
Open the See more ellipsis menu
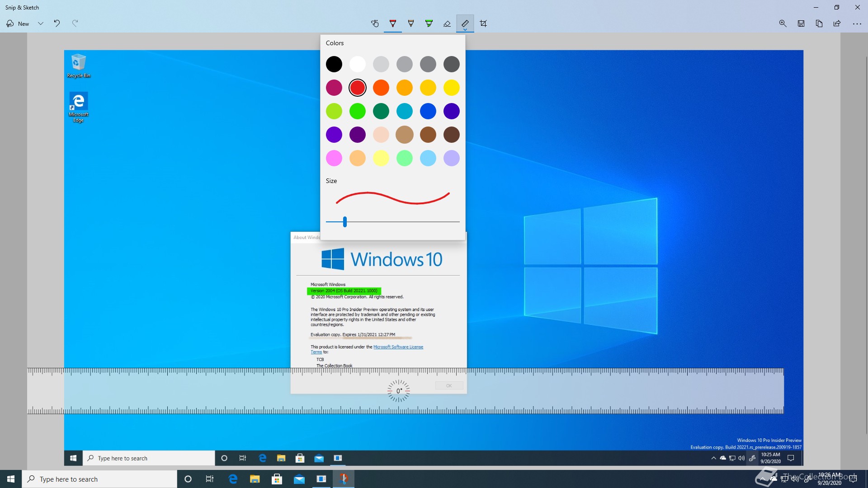point(857,23)
